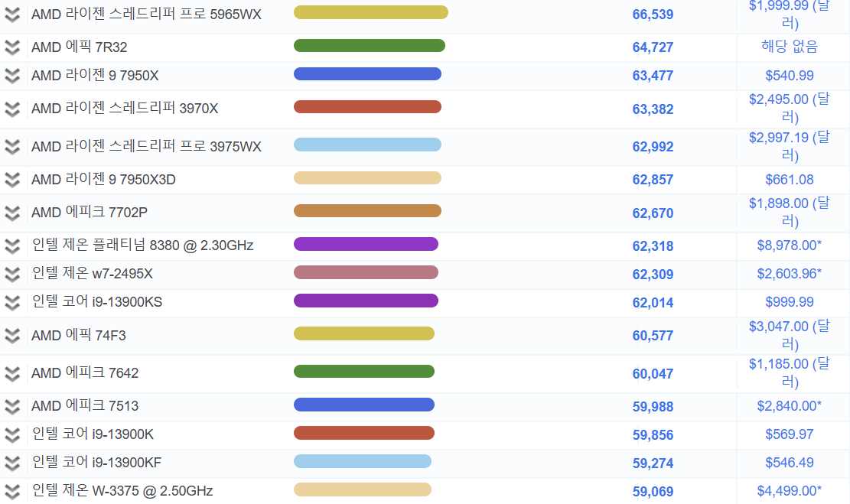Screen dimensions: 850x504
Task: Click the $3,047.00 (달러) price
Action: [790, 336]
